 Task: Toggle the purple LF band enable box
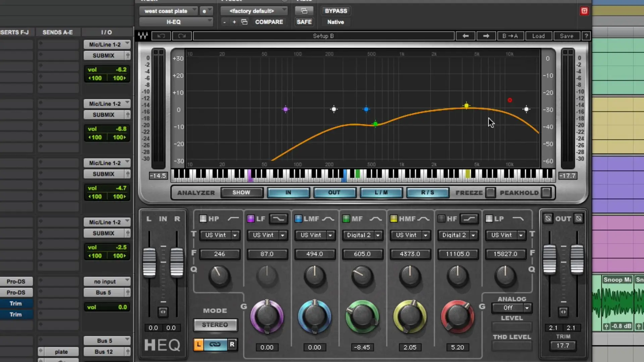[251, 219]
